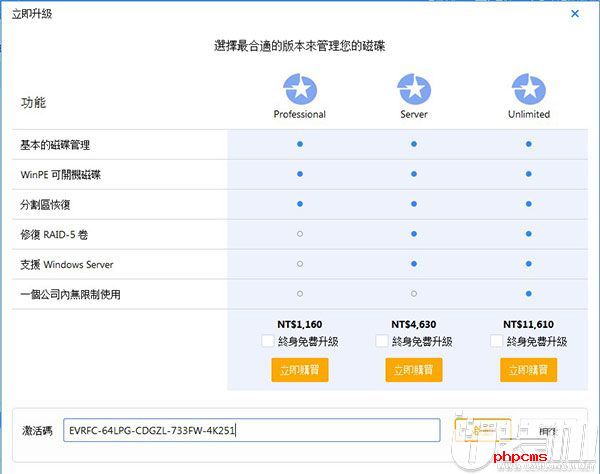This screenshot has width=600, height=474.
Task: Select the Professional column label
Action: [x=300, y=114]
